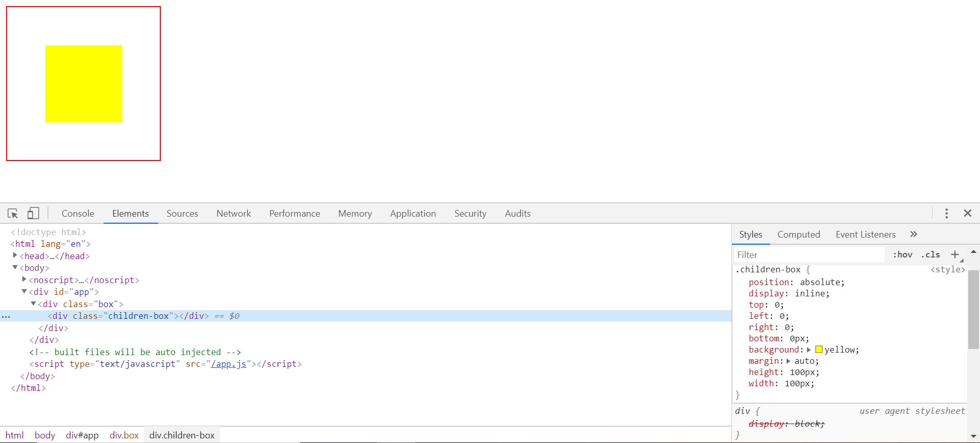
Task: Open the Network tab
Action: click(234, 214)
